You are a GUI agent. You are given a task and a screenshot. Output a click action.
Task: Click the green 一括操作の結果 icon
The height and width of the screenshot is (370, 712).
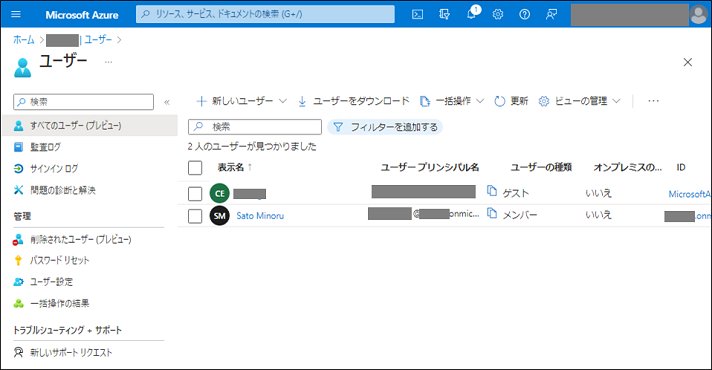tap(18, 303)
